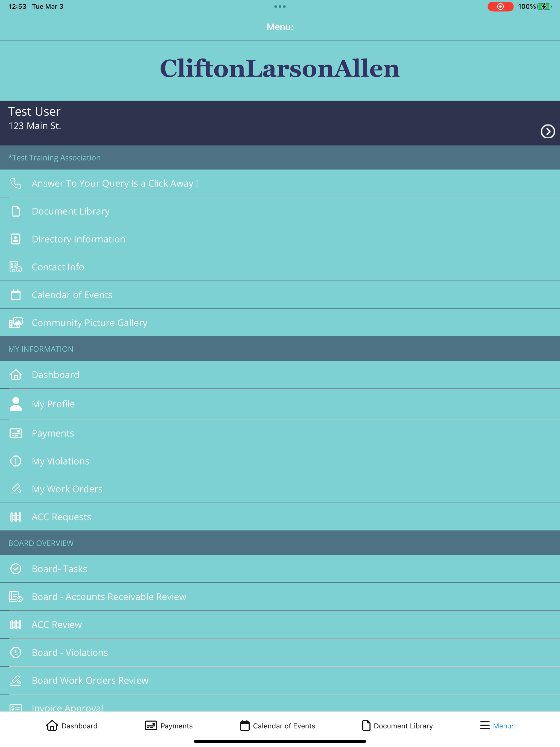Open Board Work Orders Review
Image resolution: width=560 pixels, height=747 pixels.
280,680
